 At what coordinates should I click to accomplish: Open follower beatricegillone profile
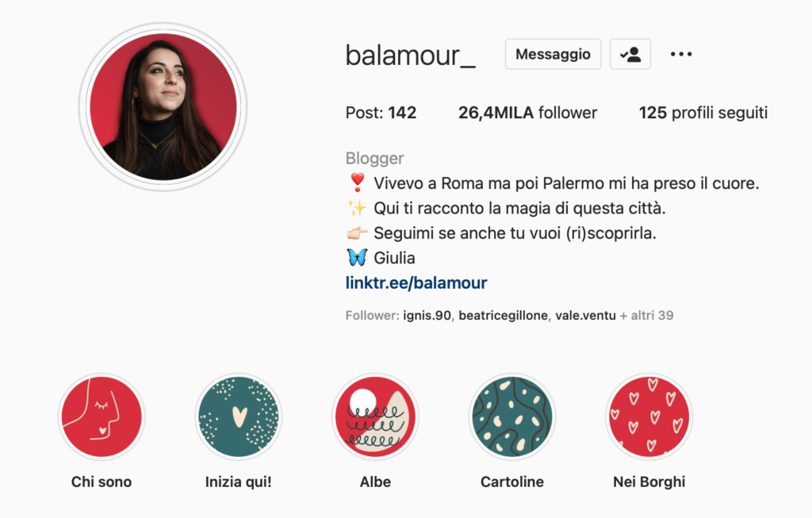(x=504, y=316)
